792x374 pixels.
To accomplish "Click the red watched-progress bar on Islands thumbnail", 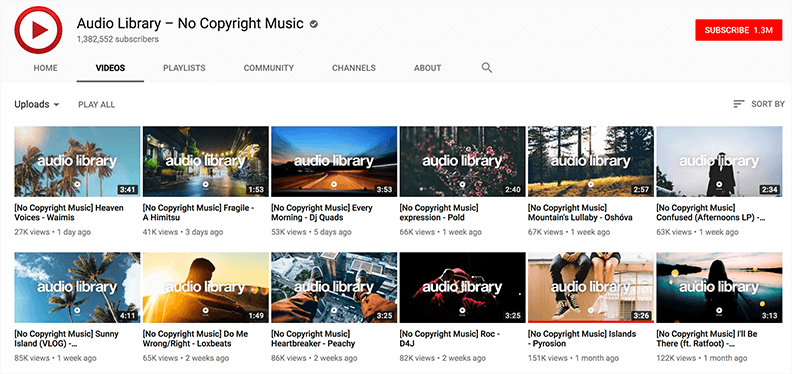I will tap(590, 321).
